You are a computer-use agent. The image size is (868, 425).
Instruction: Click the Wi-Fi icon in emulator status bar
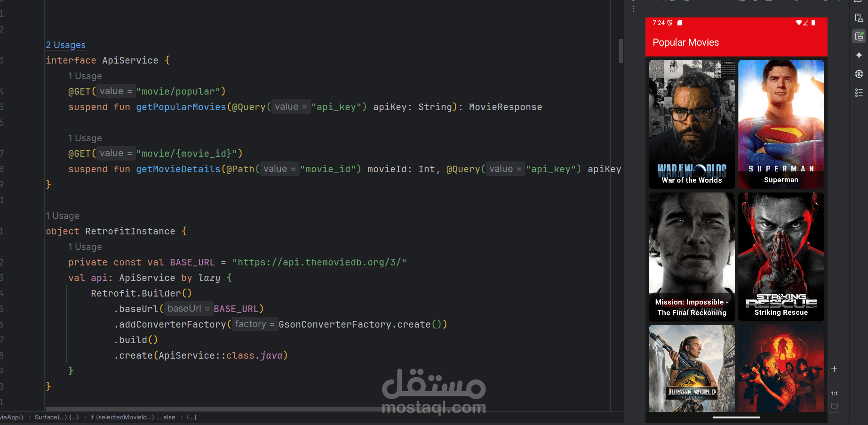[x=798, y=23]
